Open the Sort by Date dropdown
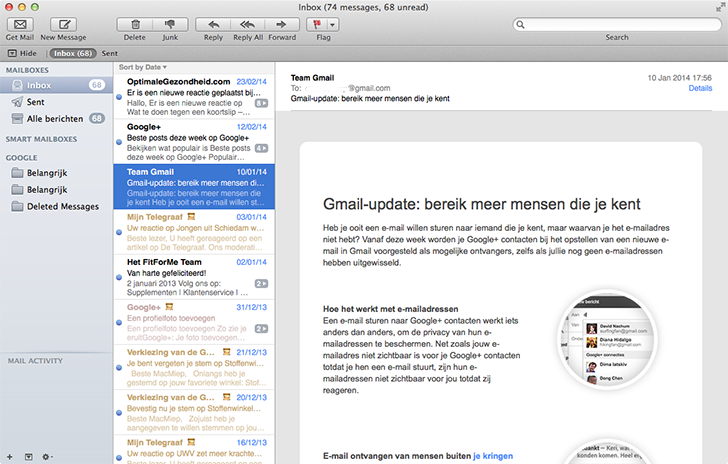 pyautogui.click(x=143, y=67)
